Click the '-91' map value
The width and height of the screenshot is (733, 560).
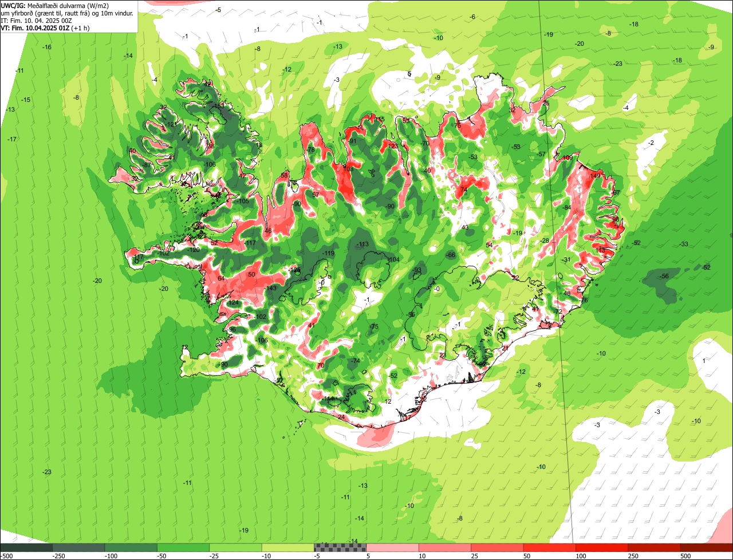[x=352, y=141]
